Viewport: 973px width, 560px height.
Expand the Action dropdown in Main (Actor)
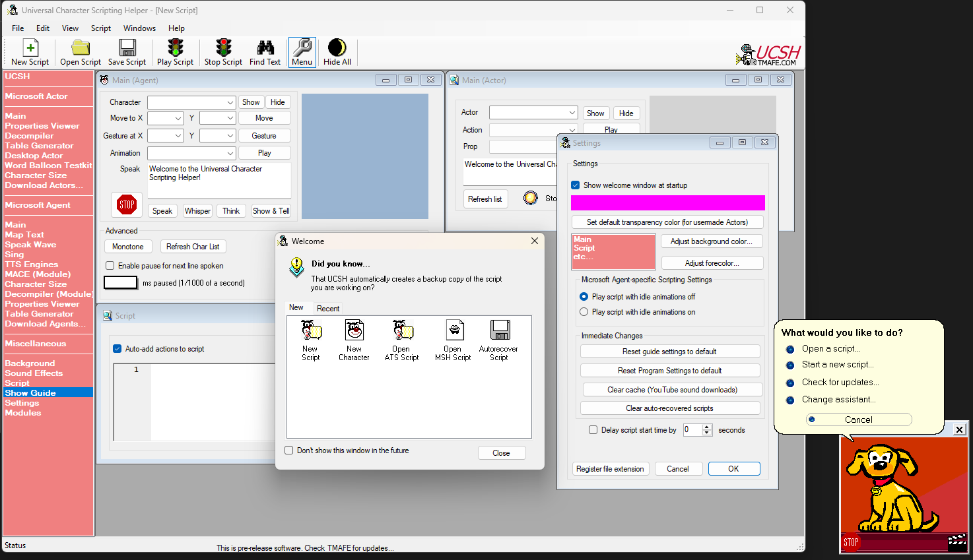tap(533, 130)
